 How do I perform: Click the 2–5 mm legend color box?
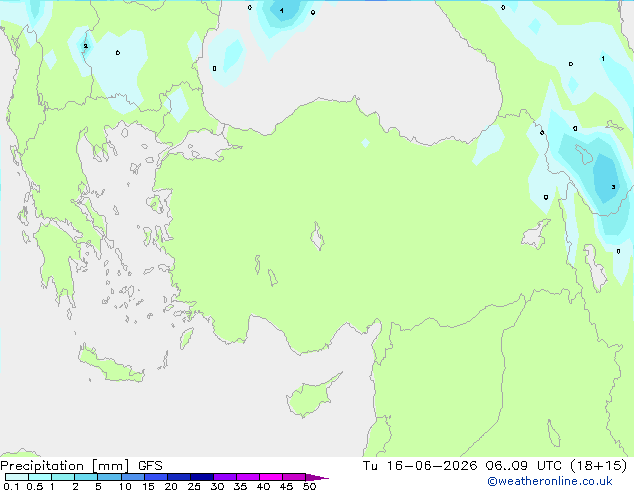tap(86, 477)
